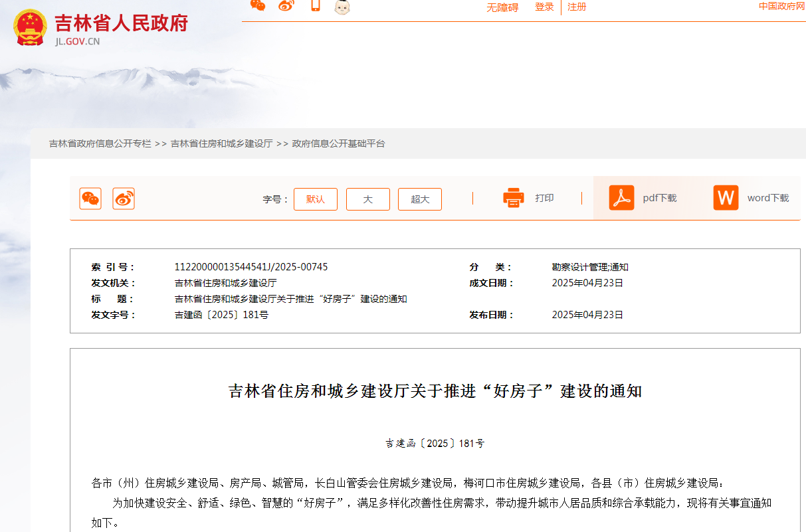Set font size to 大
Screen dimensions: 806x532
(367, 199)
